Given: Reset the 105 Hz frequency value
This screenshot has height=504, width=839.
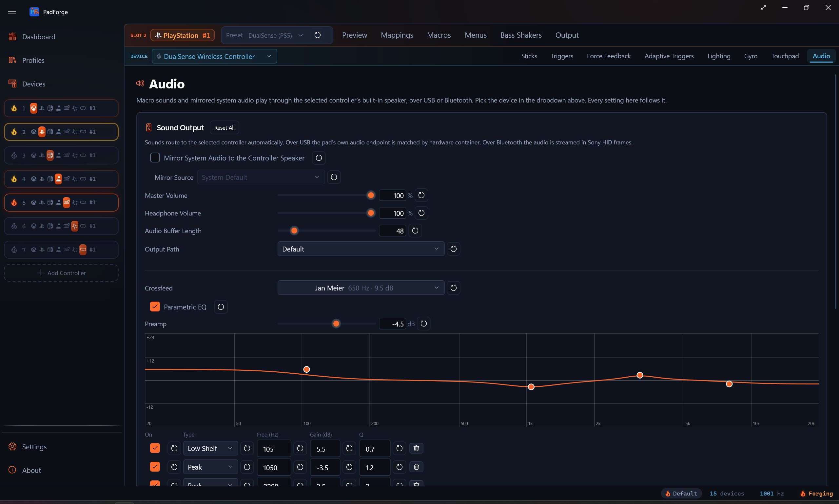Looking at the screenshot, I should point(300,448).
